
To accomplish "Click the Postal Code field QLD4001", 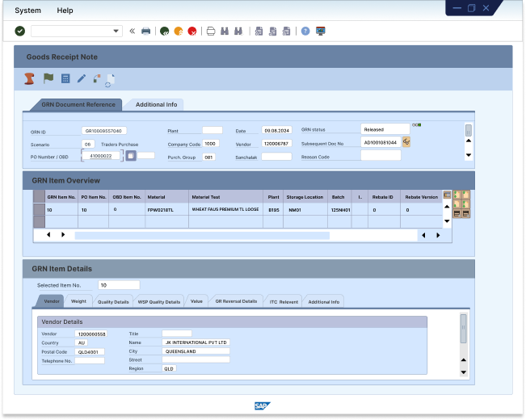I will pos(89,351).
